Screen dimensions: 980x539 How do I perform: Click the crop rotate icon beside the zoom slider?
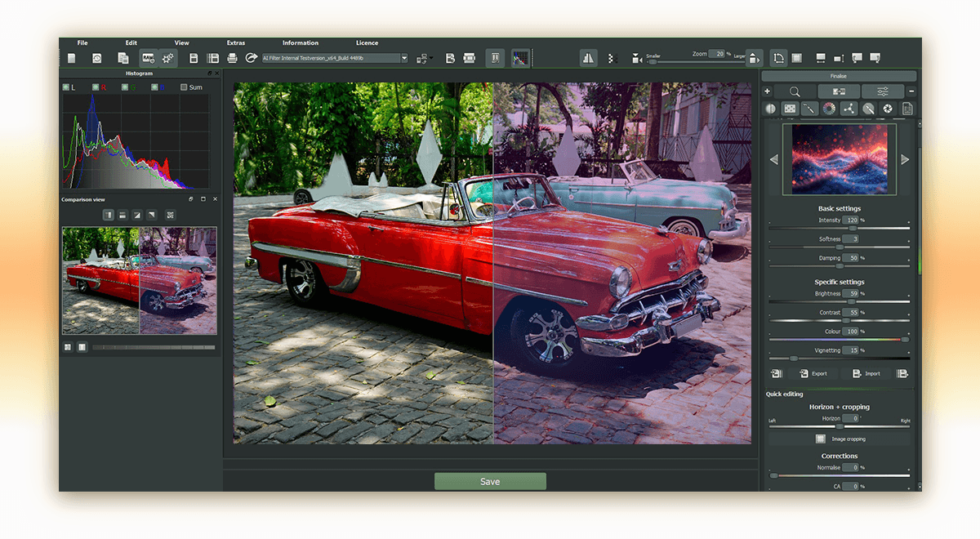point(778,58)
